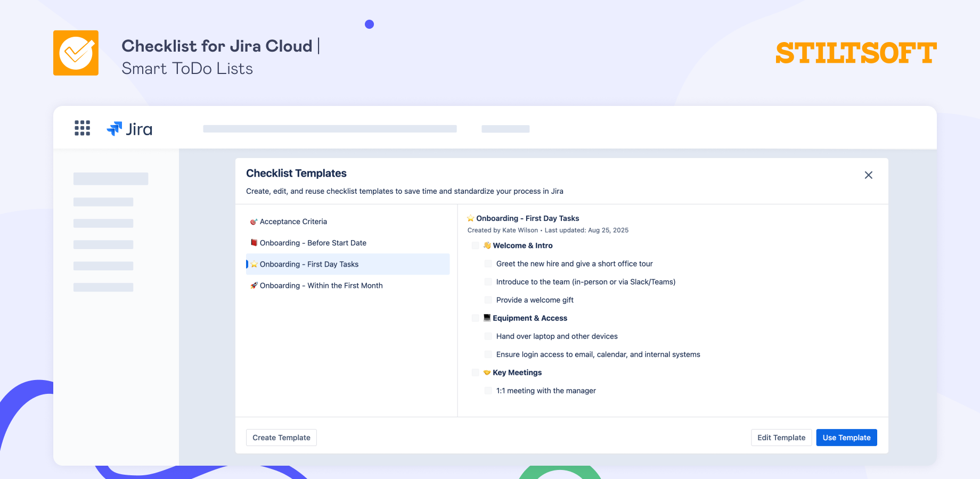Select Onboarding - Before Start Date template

(x=348, y=243)
